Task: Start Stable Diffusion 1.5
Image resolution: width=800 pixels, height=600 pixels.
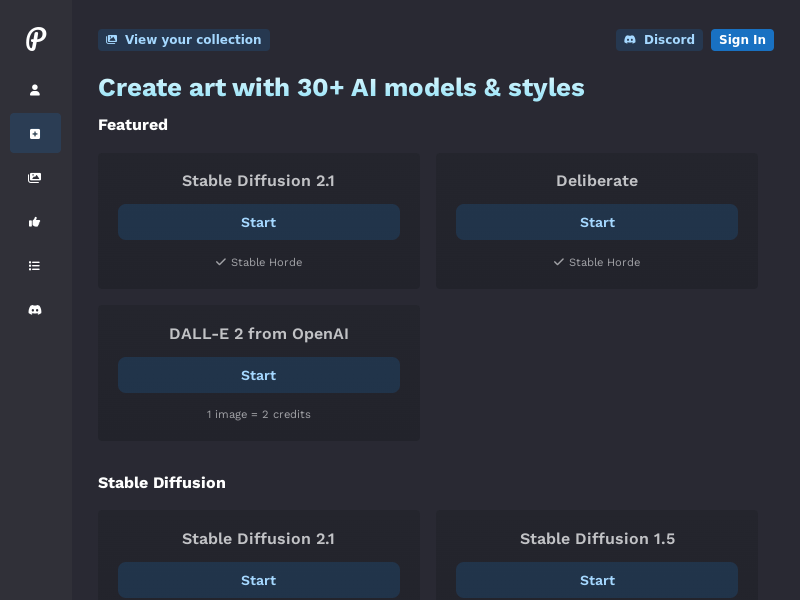Action: [596, 580]
